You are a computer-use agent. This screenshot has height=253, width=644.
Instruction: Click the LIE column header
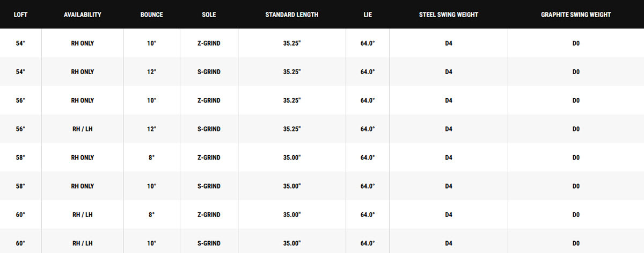368,15
